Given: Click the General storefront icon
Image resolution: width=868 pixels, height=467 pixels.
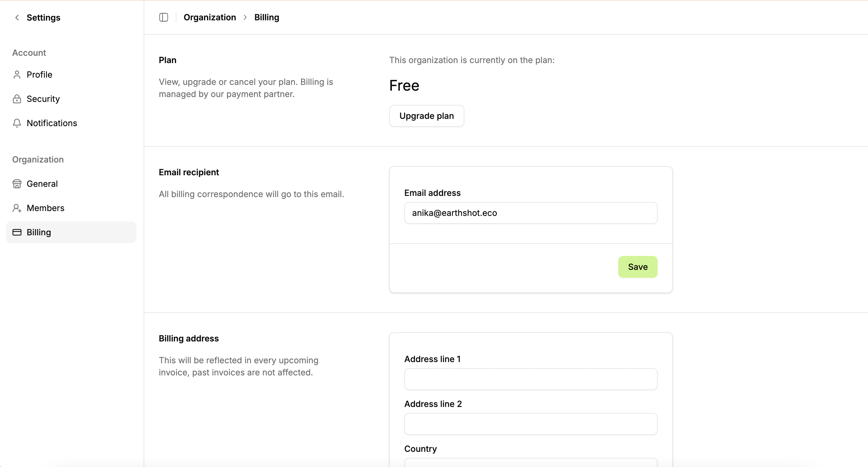Looking at the screenshot, I should pos(17,184).
